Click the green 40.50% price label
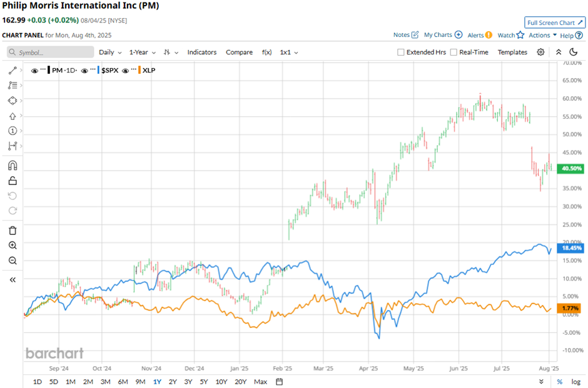This screenshot has width=588, height=388. 570,169
